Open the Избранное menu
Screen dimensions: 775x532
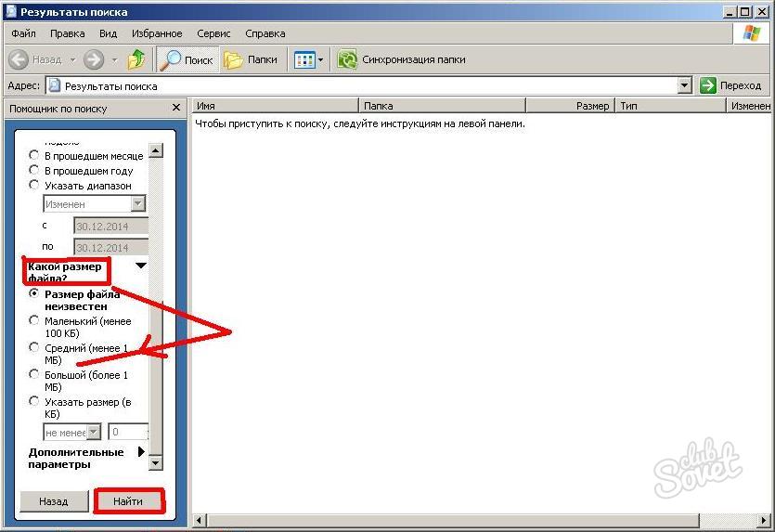tap(150, 33)
